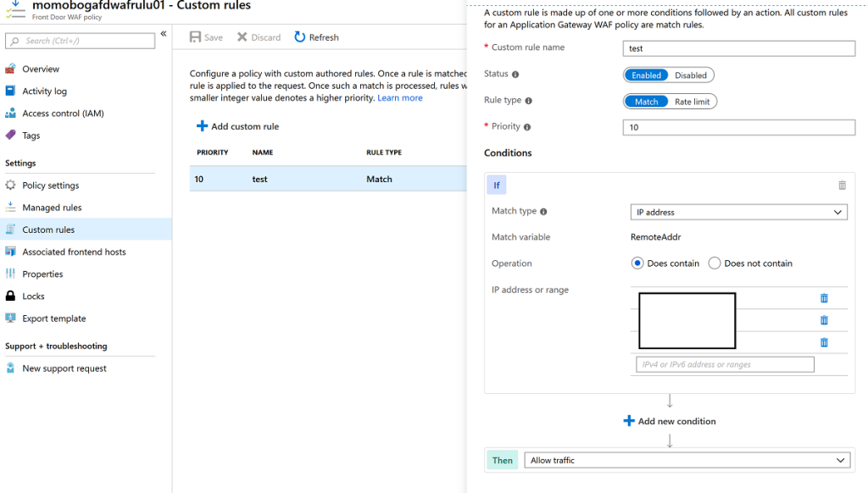Click the Custom rules icon
The height and width of the screenshot is (493, 868).
10,230
